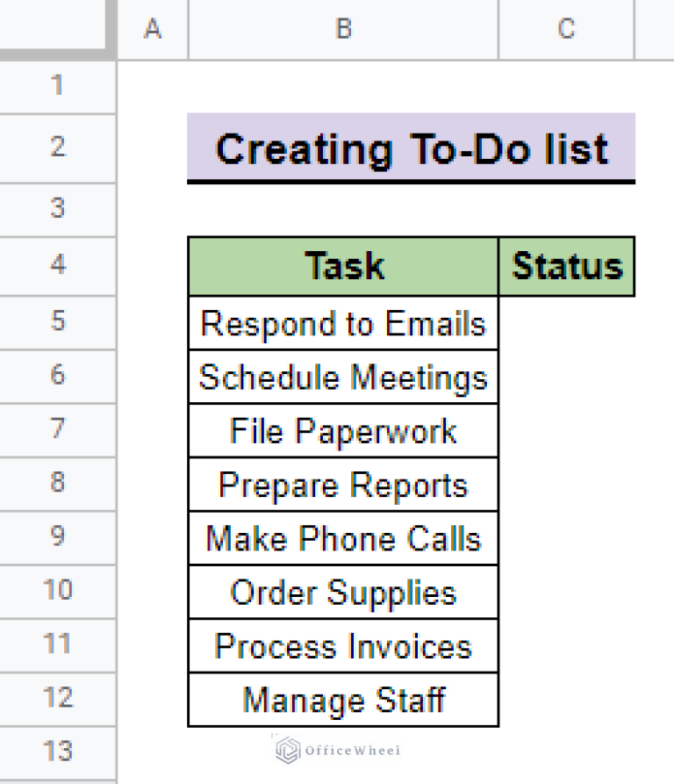Select the "Prepare Reports" cell
The image size is (674, 784).
tap(343, 485)
